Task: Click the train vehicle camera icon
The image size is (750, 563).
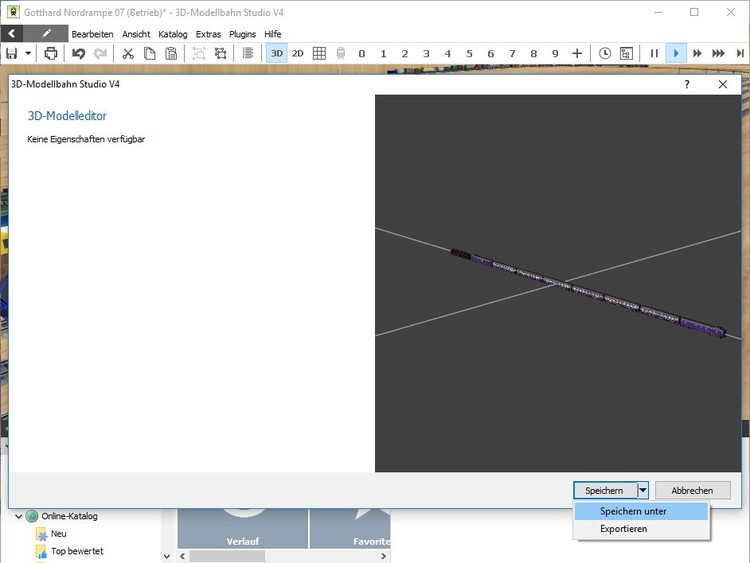Action: coord(341,54)
